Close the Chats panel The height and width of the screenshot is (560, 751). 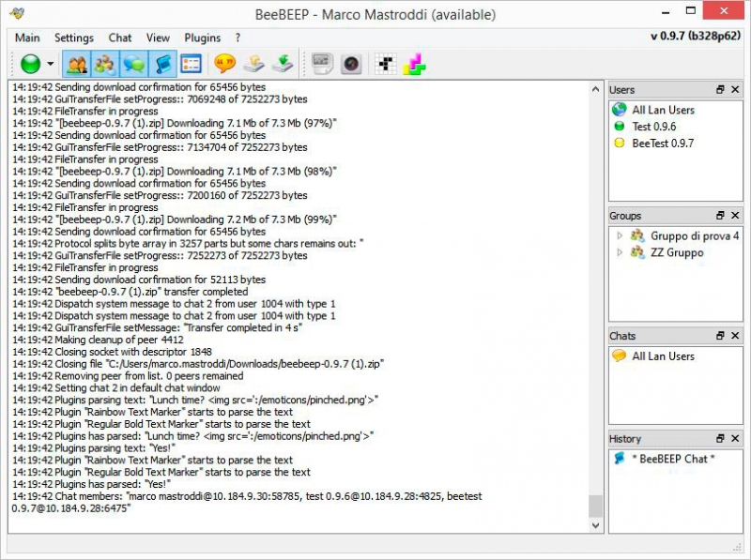735,336
